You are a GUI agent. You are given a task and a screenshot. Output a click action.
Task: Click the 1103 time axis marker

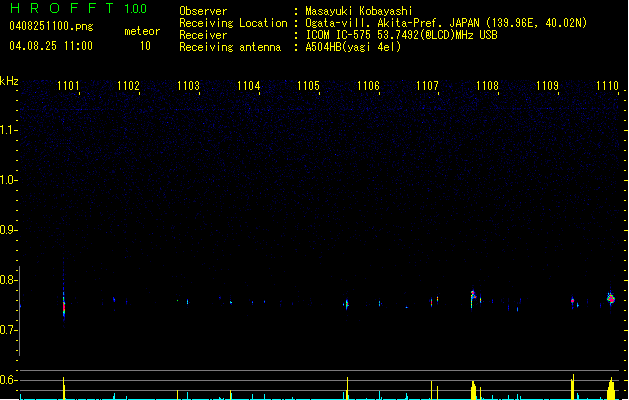point(188,86)
